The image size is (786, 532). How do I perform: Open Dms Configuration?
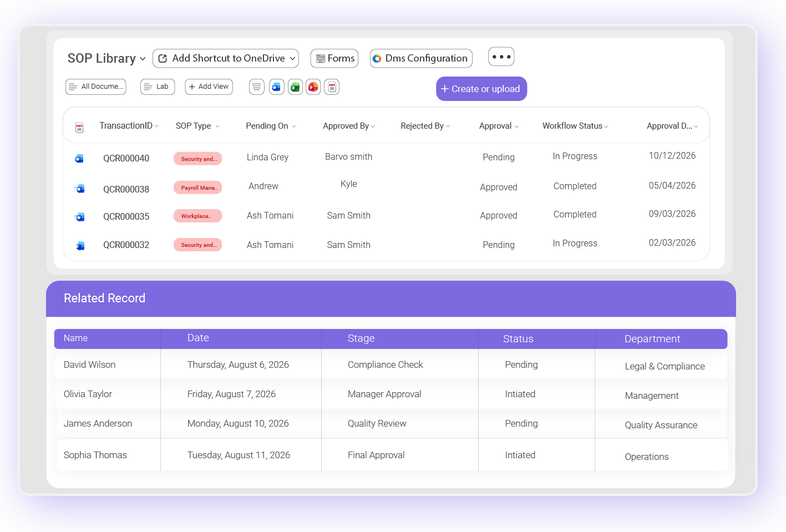click(421, 58)
